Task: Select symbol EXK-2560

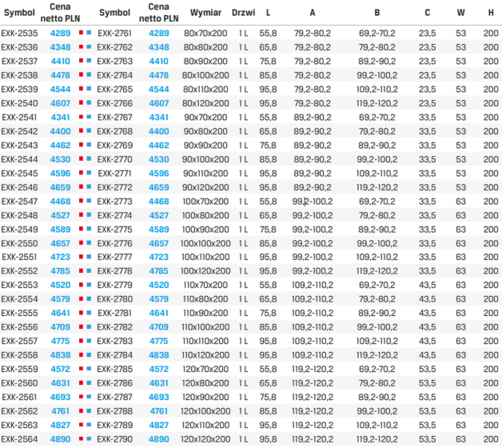Action: (19, 383)
